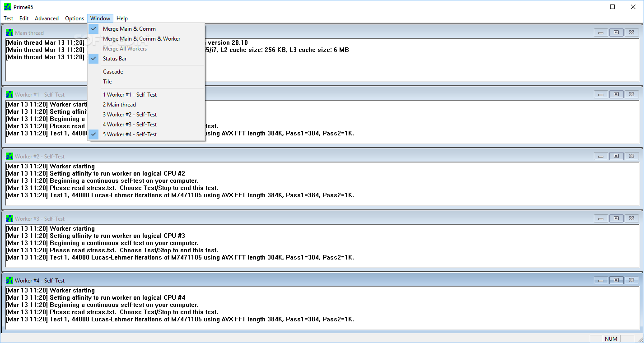Minimize the Worker #2 child window

[601, 156]
